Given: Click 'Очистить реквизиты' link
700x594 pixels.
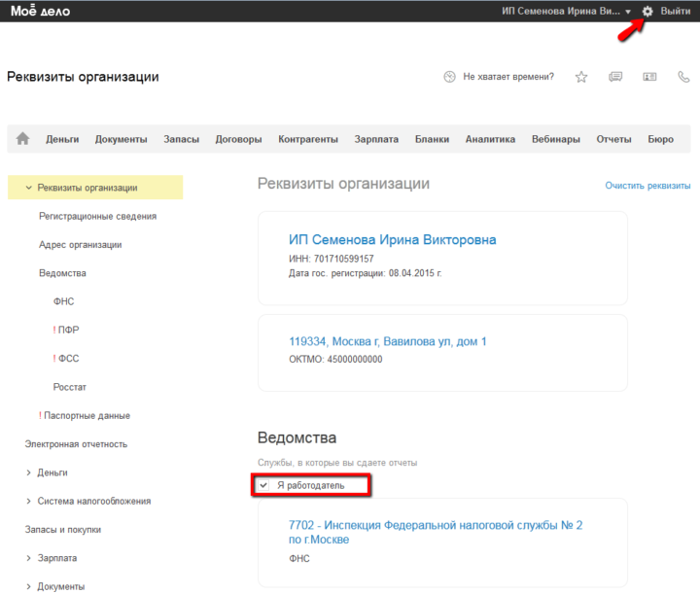Looking at the screenshot, I should pyautogui.click(x=647, y=186).
